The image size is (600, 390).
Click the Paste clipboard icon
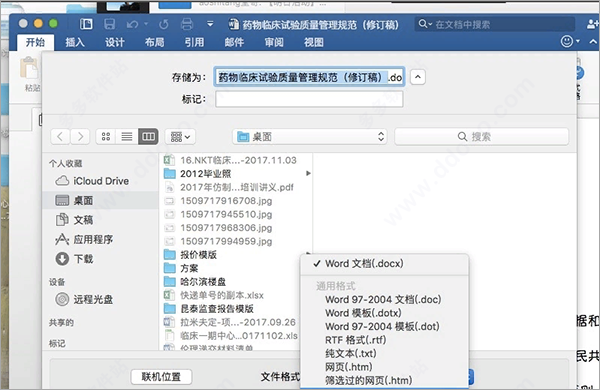[29, 68]
